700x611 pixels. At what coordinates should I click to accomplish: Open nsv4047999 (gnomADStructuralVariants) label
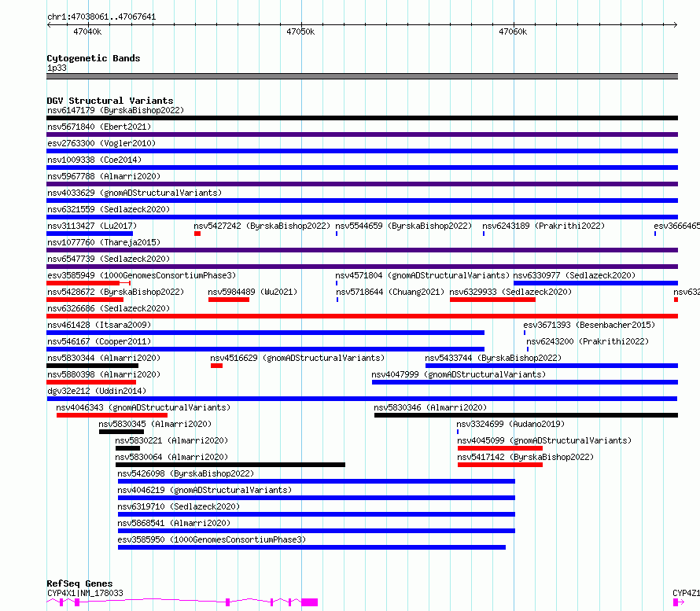coord(459,374)
